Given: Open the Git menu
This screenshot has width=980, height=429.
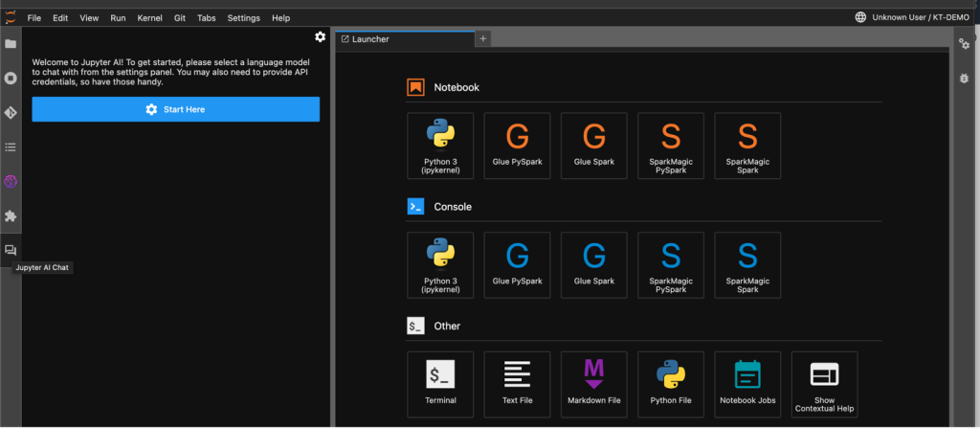Looking at the screenshot, I should point(180,18).
